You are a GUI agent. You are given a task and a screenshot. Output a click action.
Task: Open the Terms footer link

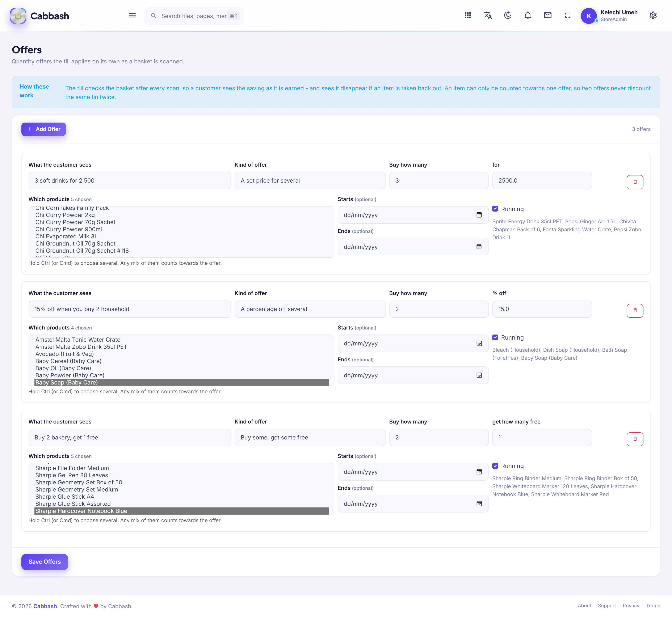tap(653, 606)
